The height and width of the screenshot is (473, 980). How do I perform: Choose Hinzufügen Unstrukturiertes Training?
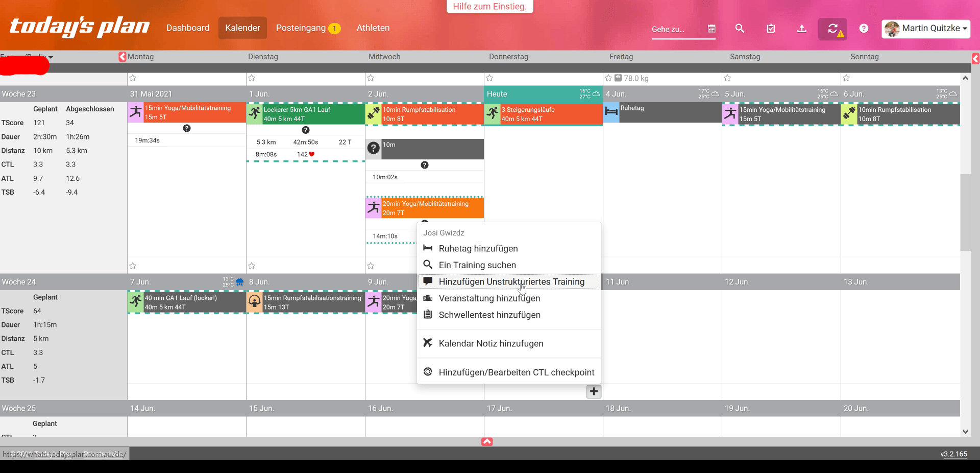[x=509, y=282]
